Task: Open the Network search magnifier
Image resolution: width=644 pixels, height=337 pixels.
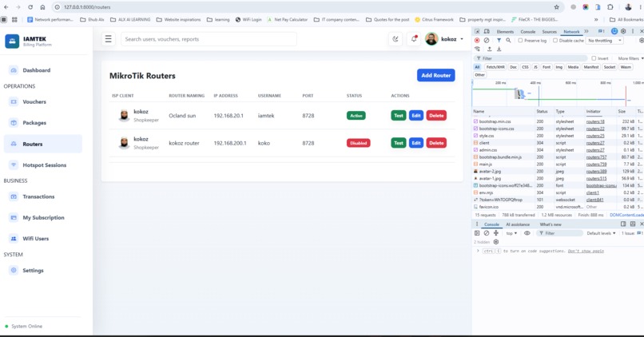Action: coord(508,41)
